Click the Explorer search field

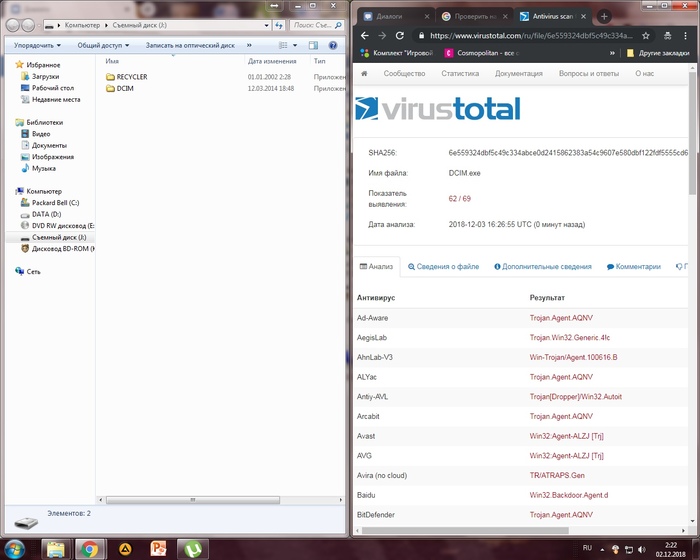[x=316, y=25]
